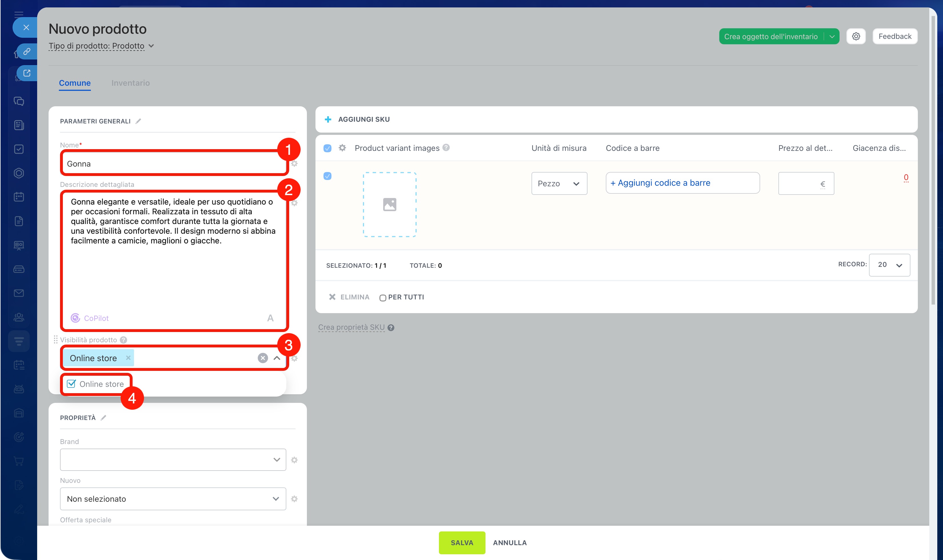Click the help icon next to Visibilità prodotto
943x560 pixels.
(123, 340)
